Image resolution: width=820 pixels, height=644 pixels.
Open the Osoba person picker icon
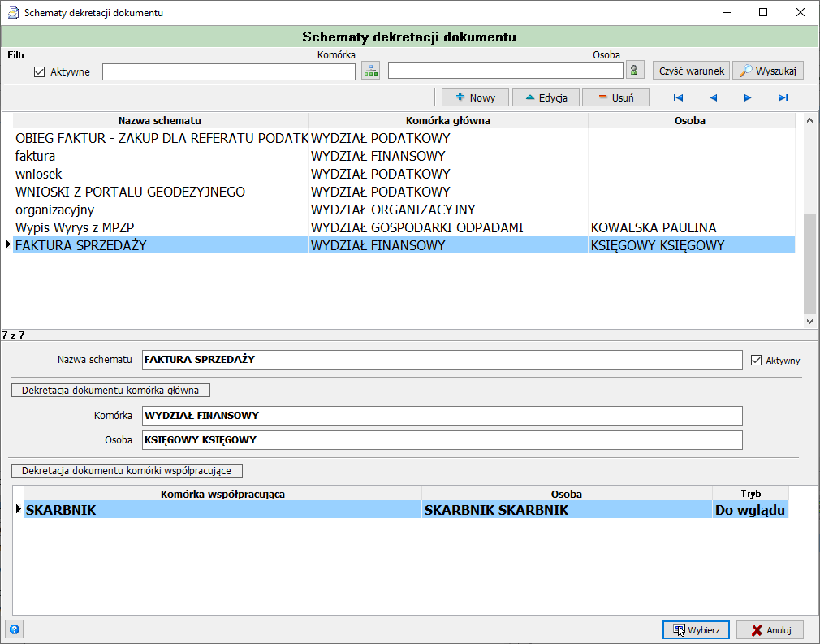634,70
